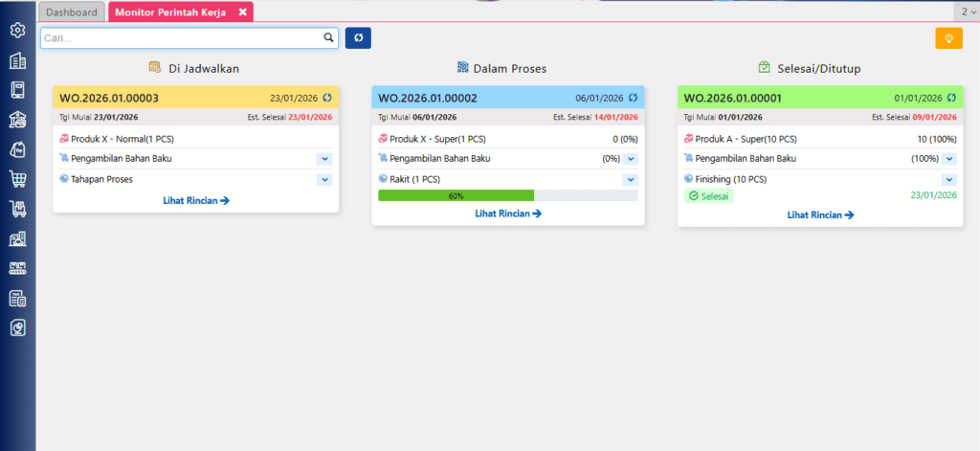The width and height of the screenshot is (980, 451).
Task: Click the blue refresh button beside search
Action: [358, 38]
